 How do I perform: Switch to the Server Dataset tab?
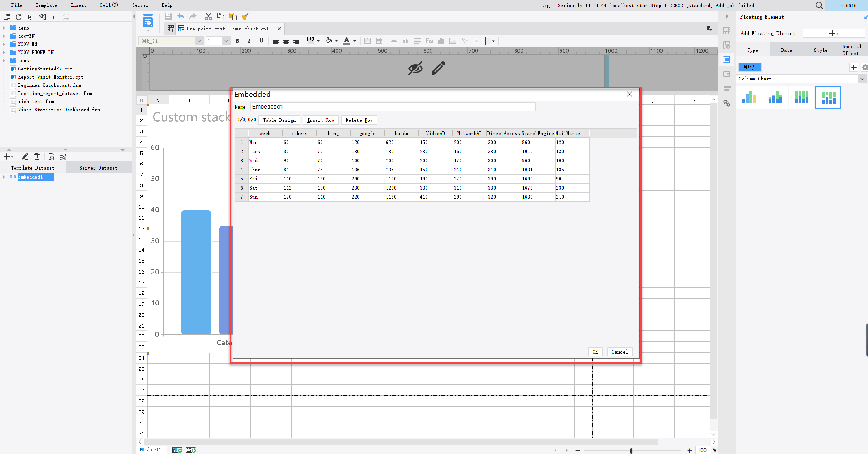click(x=99, y=168)
